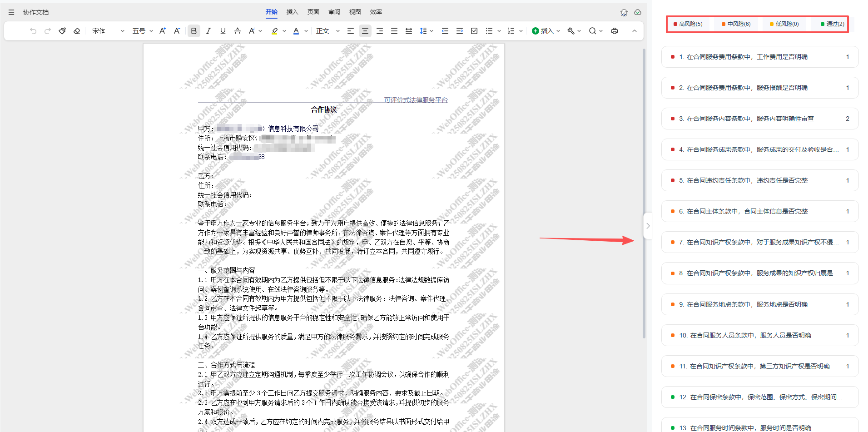This screenshot has width=868, height=432.
Task: Open font color dropdown arrow
Action: [x=306, y=31]
